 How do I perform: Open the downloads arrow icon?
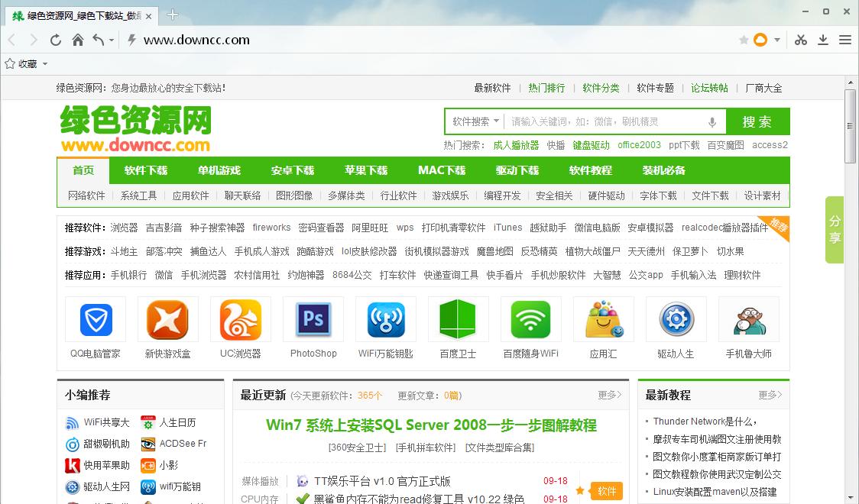[823, 40]
